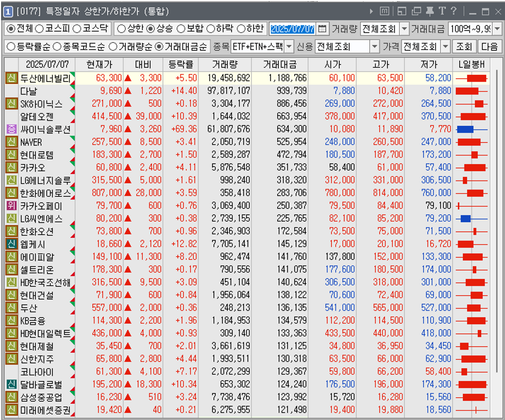Click the 증 badge next to 싸이닉솔루션
Viewport: 505px width, 420px height.
coord(12,129)
